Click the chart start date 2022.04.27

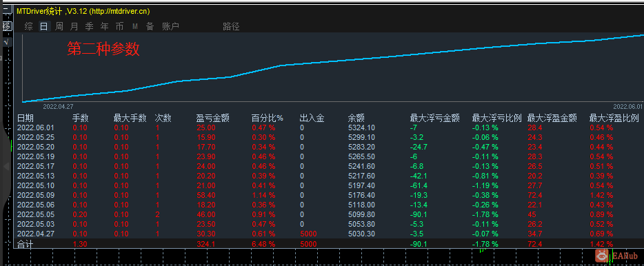click(58, 106)
